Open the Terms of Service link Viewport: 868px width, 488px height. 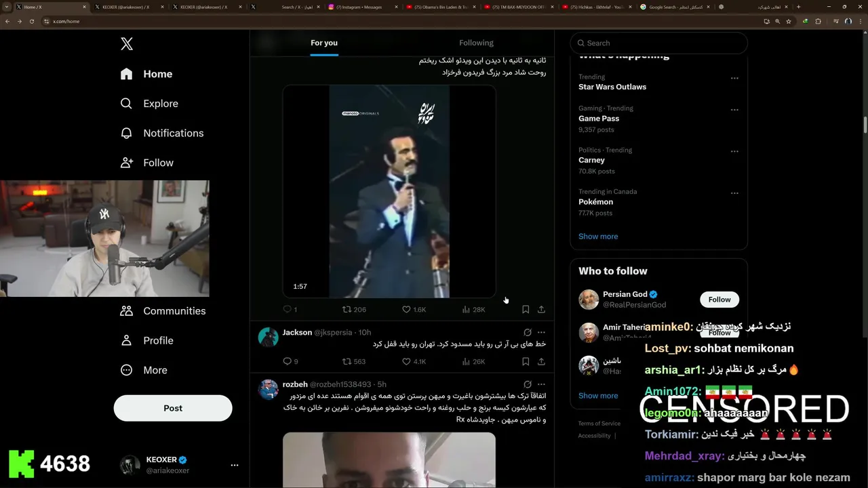[x=599, y=424]
